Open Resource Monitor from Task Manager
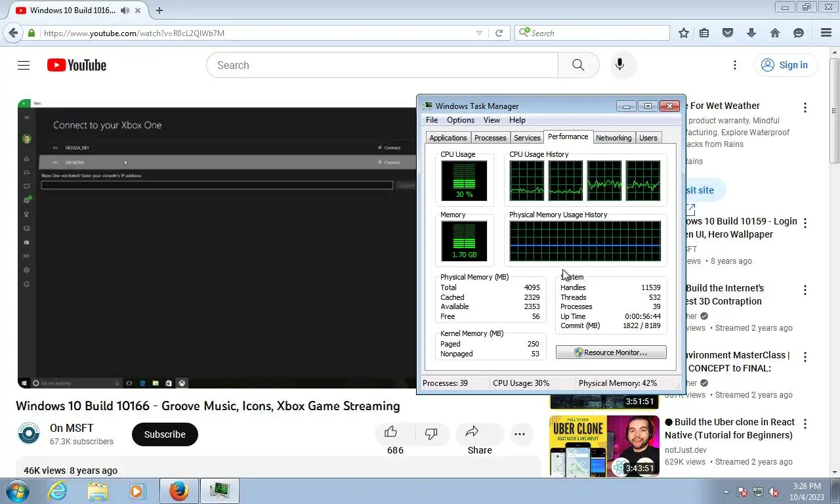Screen dimensions: 840x504 point(611,352)
